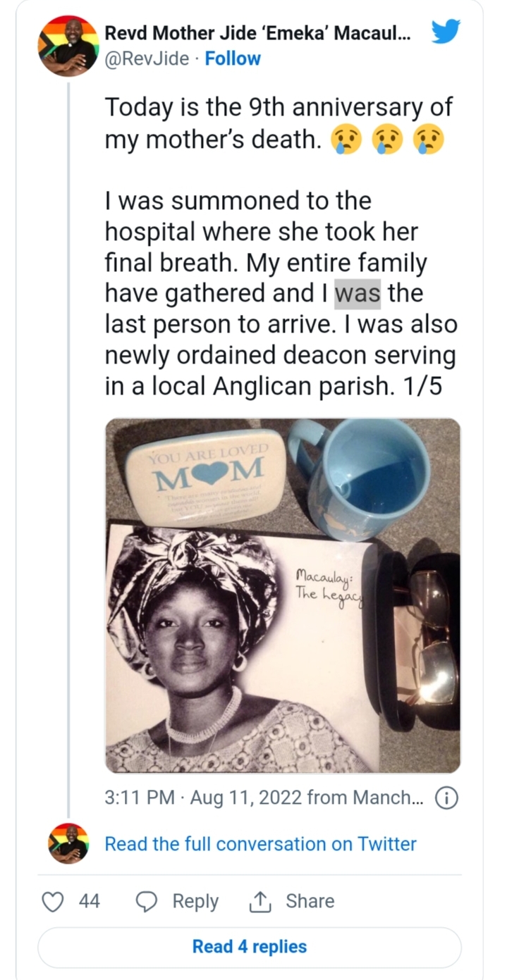
Task: Click the highlighted word 'was' in tweet
Action: 358,293
